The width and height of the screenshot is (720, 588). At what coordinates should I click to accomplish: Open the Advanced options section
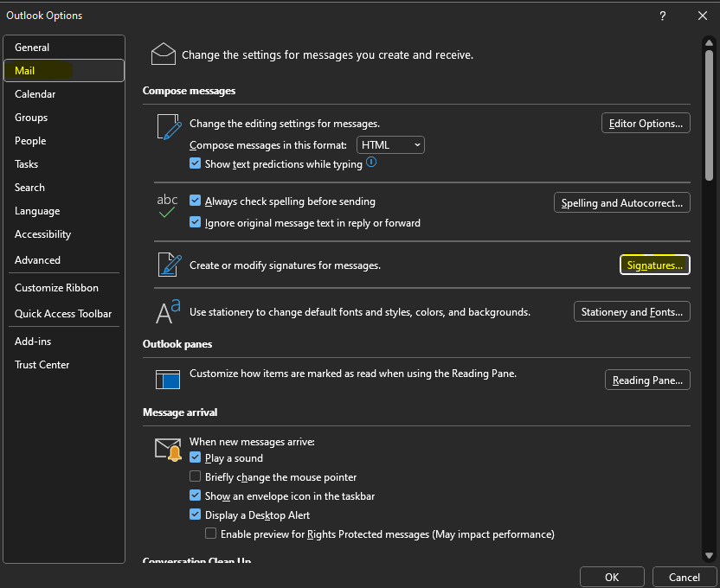[x=37, y=259]
